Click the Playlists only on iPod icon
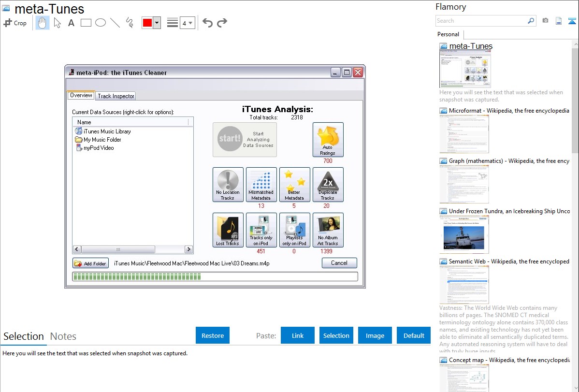 click(x=294, y=230)
